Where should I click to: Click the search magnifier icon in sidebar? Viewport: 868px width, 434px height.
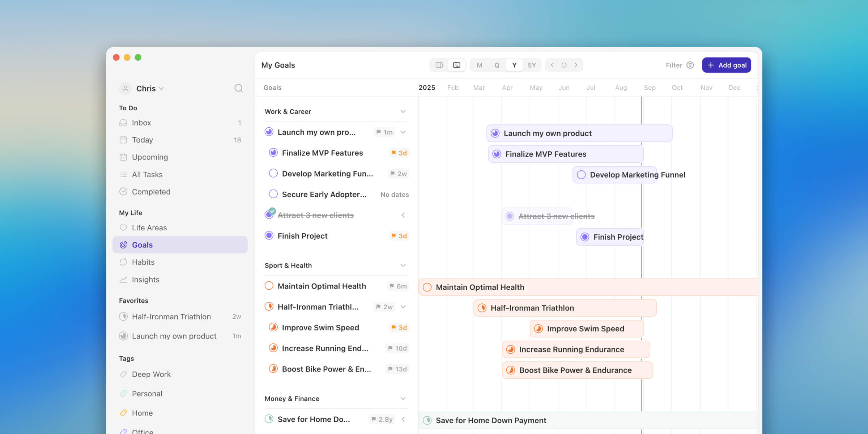click(238, 88)
